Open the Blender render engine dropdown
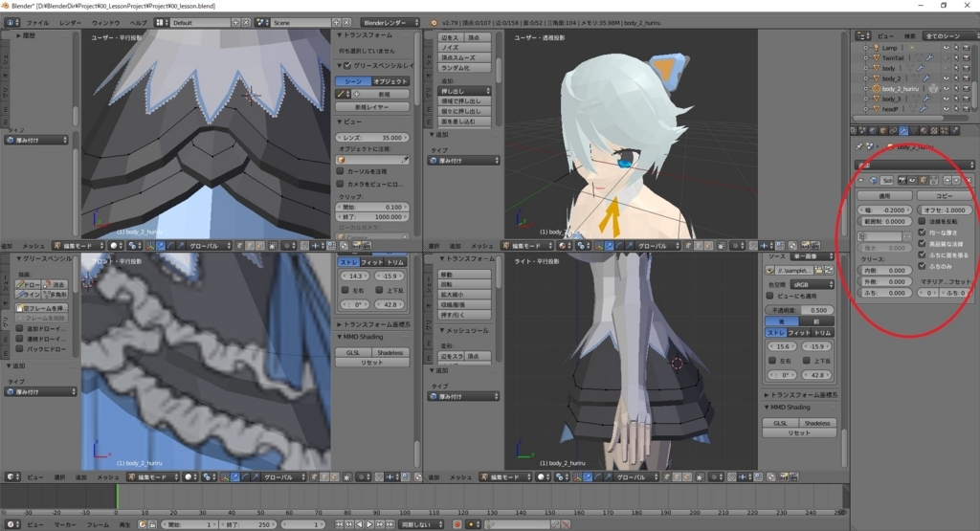The height and width of the screenshot is (531, 980). (x=390, y=23)
